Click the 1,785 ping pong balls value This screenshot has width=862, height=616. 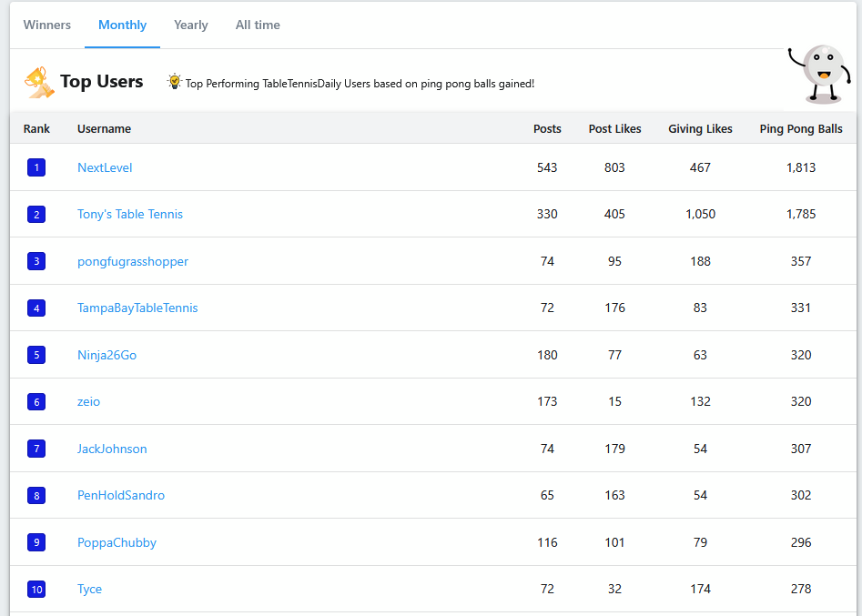[x=801, y=215]
